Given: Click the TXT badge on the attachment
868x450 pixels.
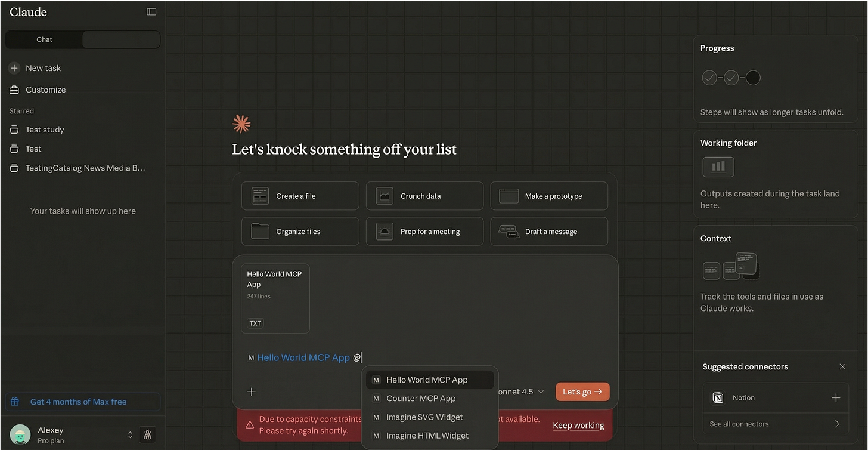Looking at the screenshot, I should tap(255, 323).
